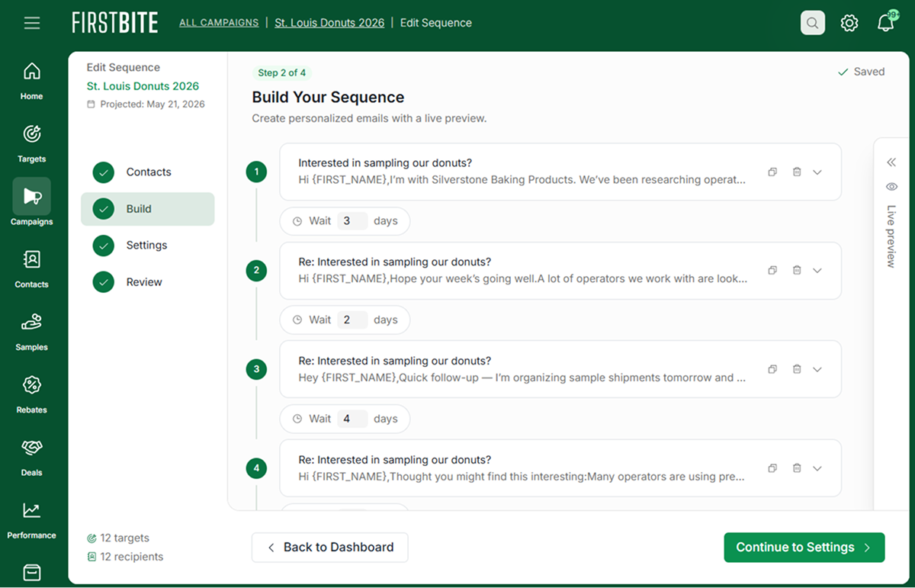Go to the Review sequence step
This screenshot has width=915, height=588.
tap(148, 282)
